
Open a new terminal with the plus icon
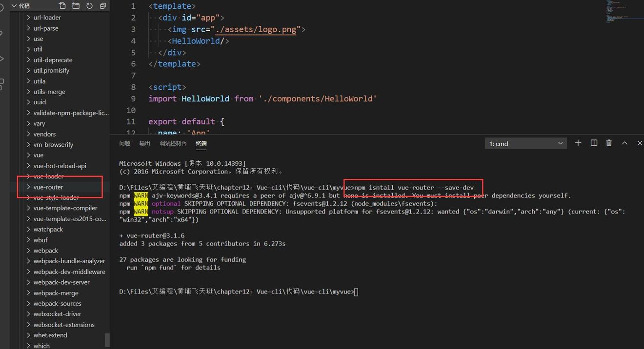pos(578,142)
